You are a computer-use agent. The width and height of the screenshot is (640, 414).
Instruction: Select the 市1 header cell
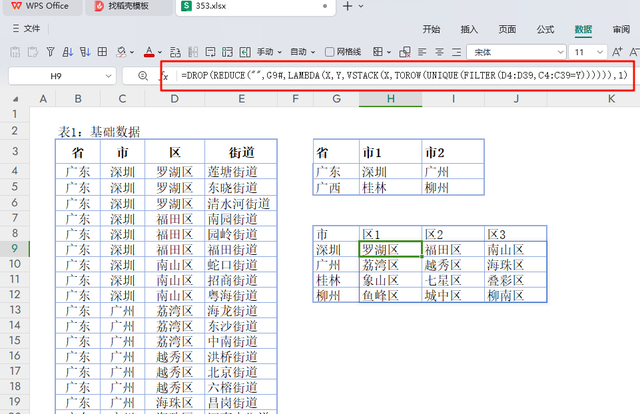click(391, 152)
